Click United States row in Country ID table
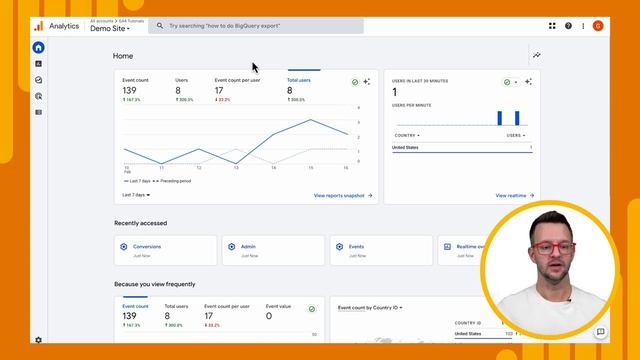Screen dimensions: 640x360 (484, 334)
